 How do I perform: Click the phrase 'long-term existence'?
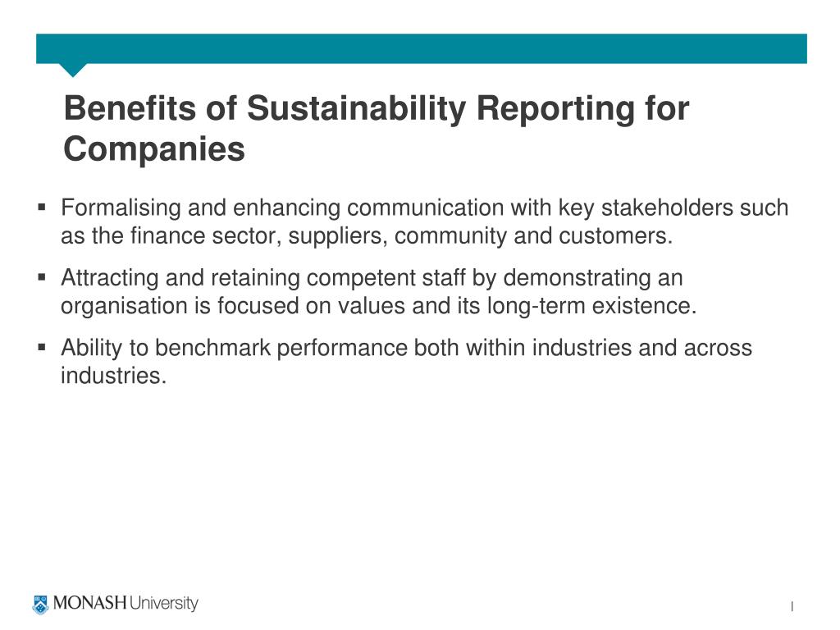click(x=591, y=307)
